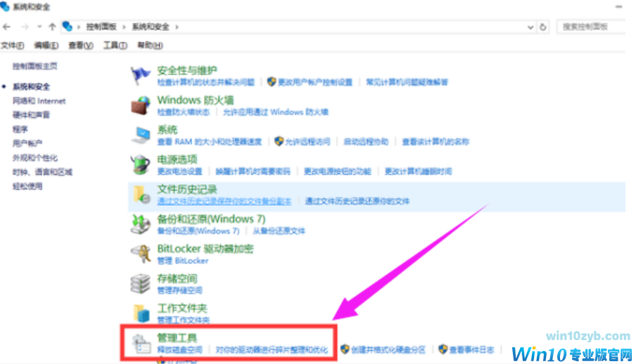Click 更改电池设置 link
Viewport: 636px width, 364px height.
coord(179,171)
